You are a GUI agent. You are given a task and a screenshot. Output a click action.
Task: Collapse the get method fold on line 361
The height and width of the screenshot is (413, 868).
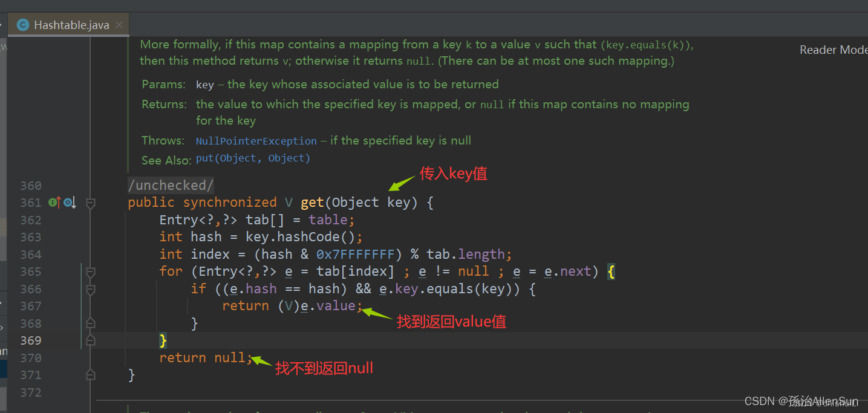coord(90,204)
